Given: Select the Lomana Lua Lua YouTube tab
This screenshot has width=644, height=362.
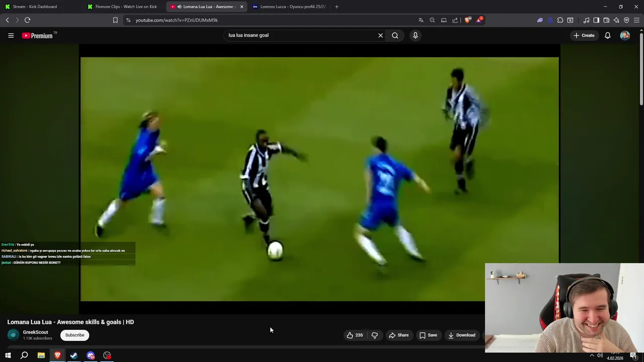Looking at the screenshot, I should [206, 7].
